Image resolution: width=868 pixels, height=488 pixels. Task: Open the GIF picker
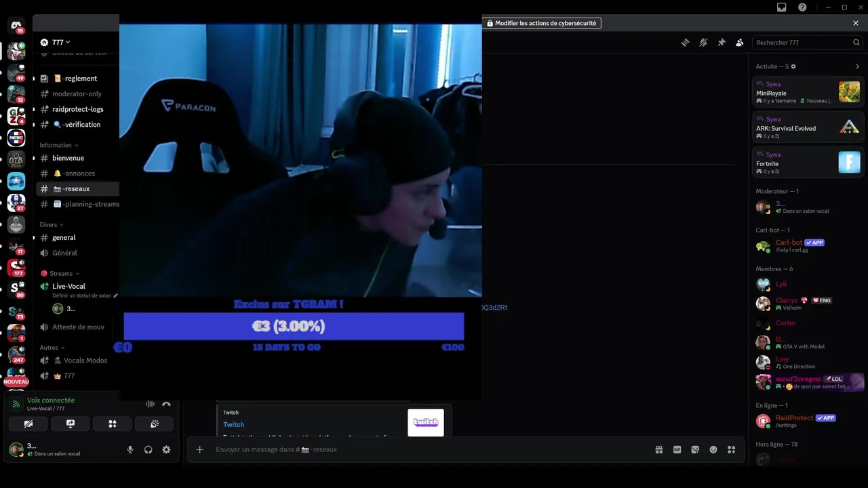tap(677, 449)
